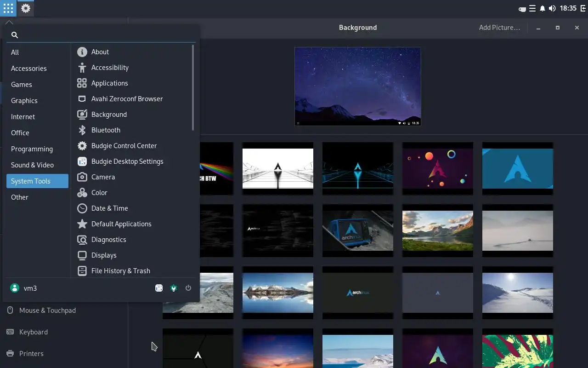Open Printers in settings sidebar
The height and width of the screenshot is (368, 588).
coord(64,354)
